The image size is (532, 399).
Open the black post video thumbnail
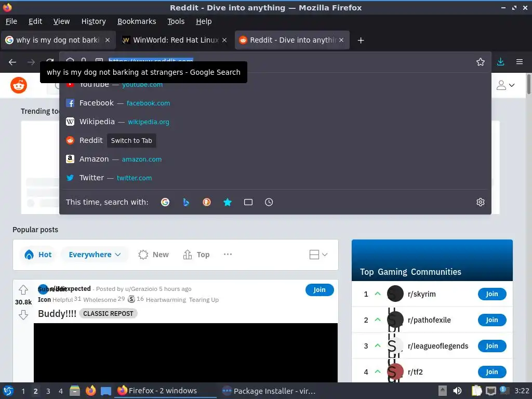[185, 353]
